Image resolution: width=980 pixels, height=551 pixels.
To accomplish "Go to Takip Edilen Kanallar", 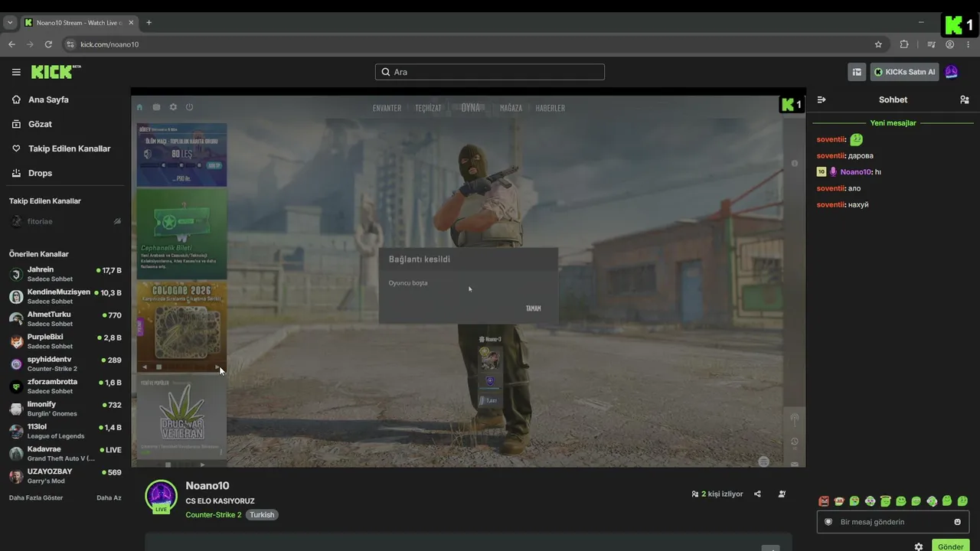I will pyautogui.click(x=69, y=148).
